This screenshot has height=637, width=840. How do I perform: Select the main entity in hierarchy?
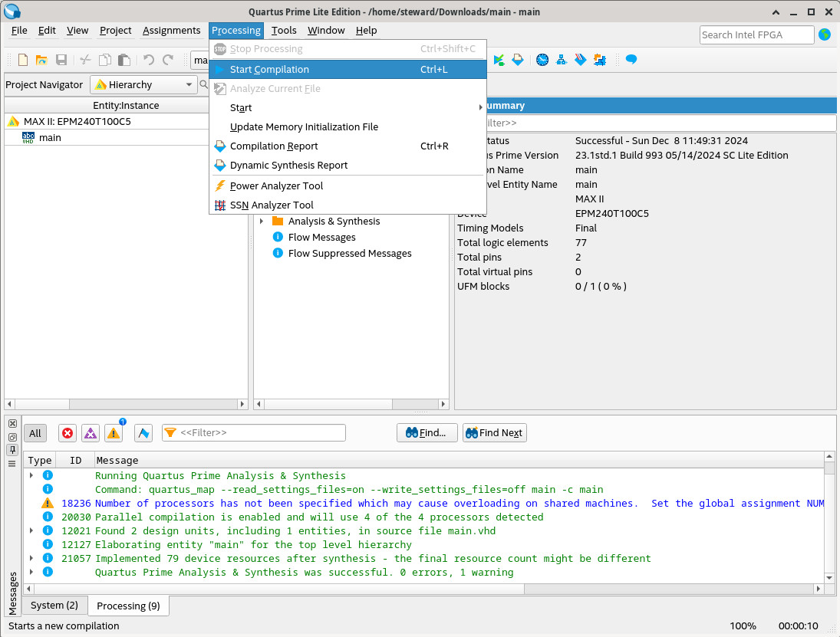[50, 137]
